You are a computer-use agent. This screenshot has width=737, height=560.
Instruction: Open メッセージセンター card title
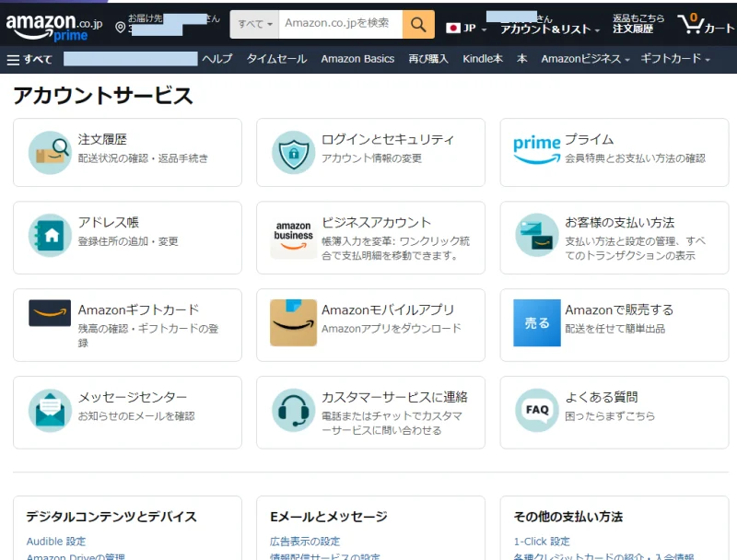coord(133,397)
